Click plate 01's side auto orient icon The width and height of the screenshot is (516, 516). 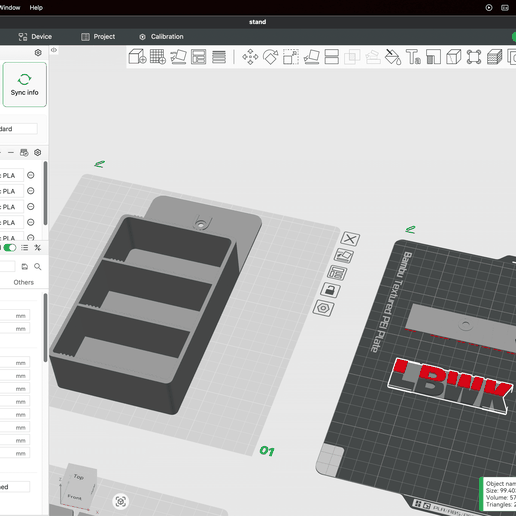click(344, 256)
